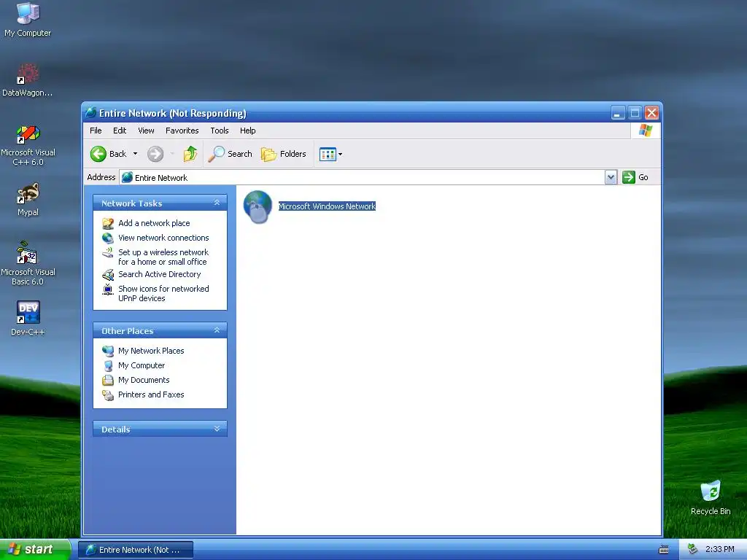Click the My Network Places icon
The image size is (747, 560).
tap(108, 351)
